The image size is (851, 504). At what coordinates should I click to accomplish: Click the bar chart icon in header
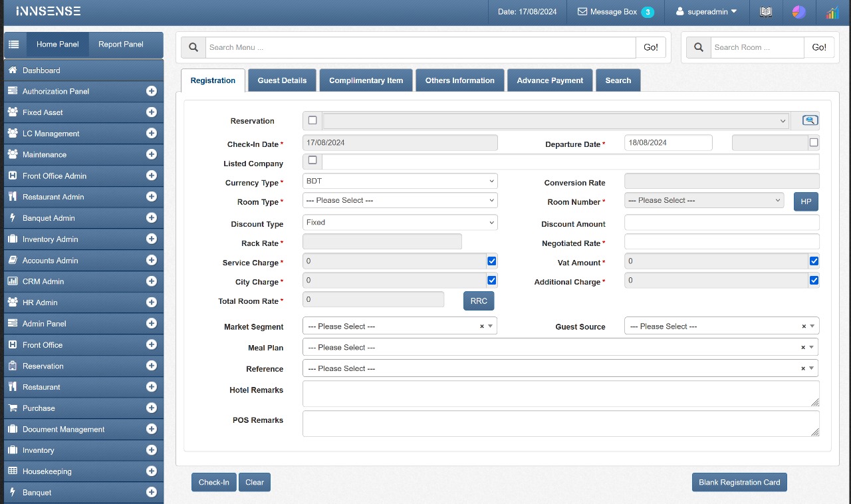pos(832,12)
